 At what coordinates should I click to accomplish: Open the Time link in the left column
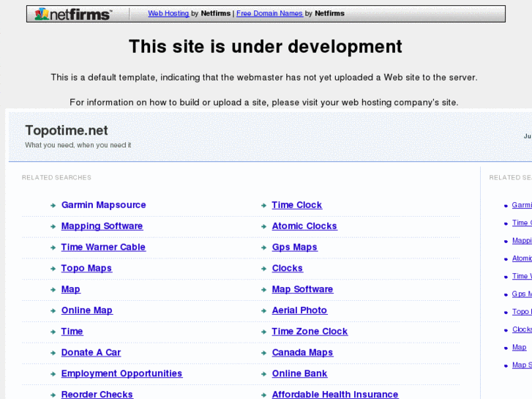pyautogui.click(x=72, y=332)
